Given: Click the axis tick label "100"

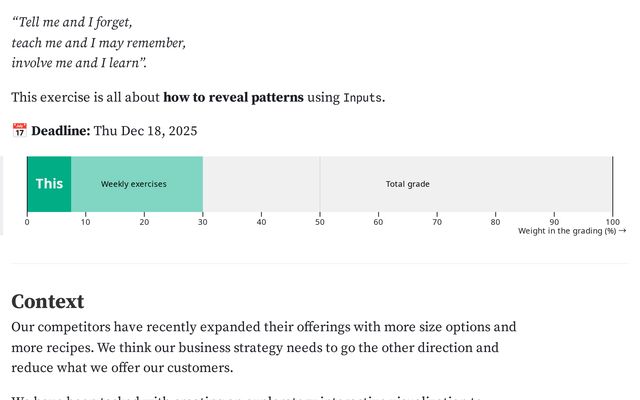Looking at the screenshot, I should pyautogui.click(x=612, y=222).
